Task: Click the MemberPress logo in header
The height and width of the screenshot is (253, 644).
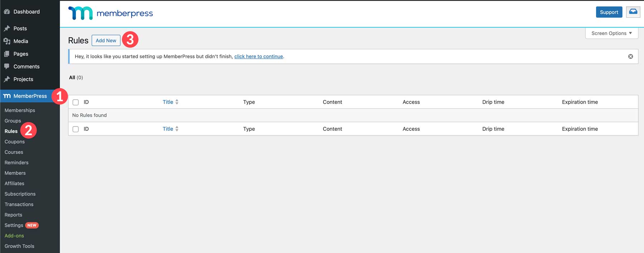Action: [111, 13]
